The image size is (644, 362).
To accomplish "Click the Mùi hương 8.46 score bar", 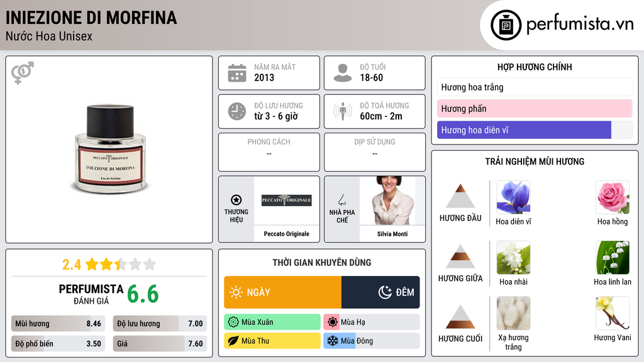I will coord(58,324).
